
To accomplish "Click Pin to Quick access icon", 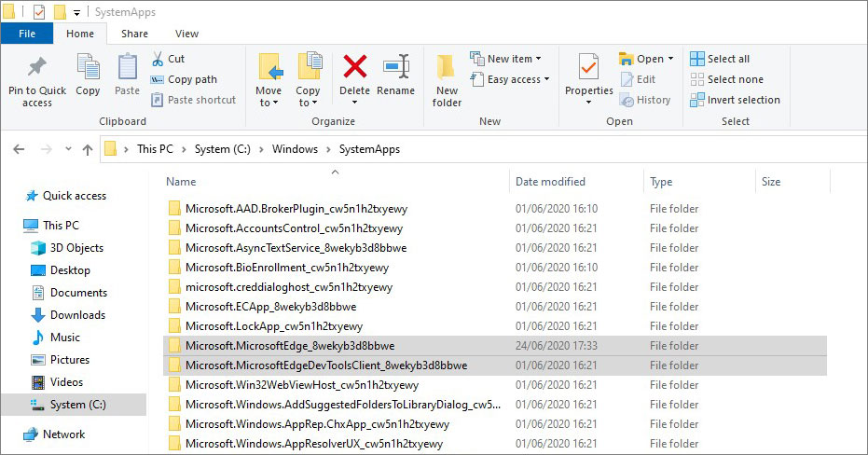I will 37,67.
